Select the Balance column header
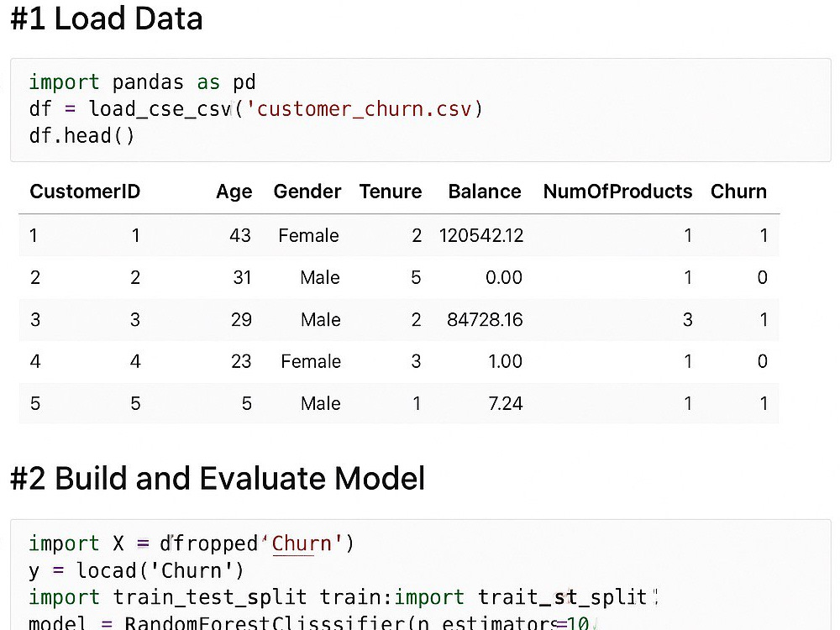 pos(485,192)
